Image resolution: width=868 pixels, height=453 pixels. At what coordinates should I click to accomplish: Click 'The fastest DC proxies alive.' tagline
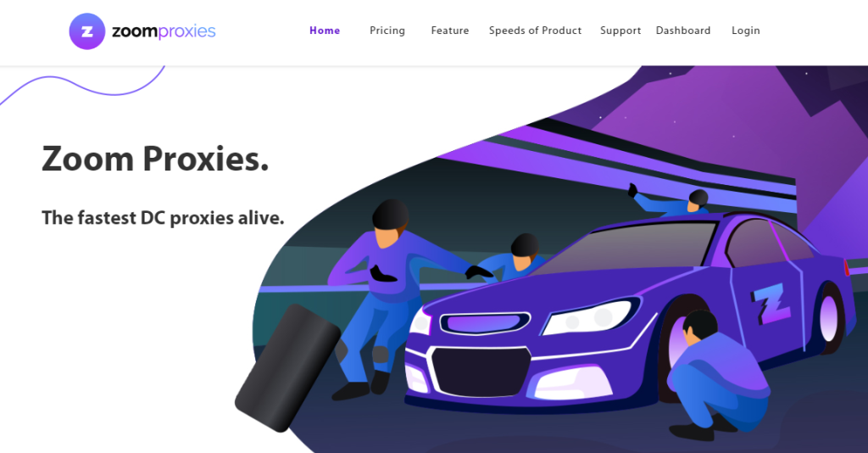point(163,218)
